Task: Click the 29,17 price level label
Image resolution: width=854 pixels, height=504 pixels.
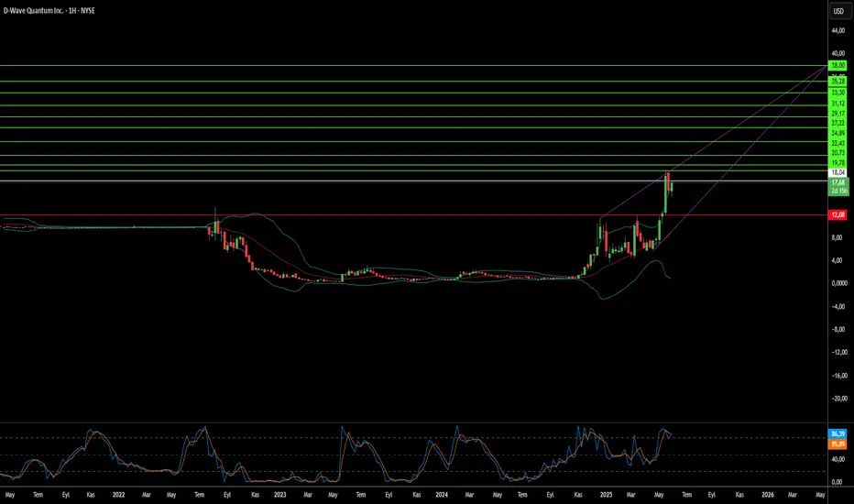Action: pos(838,114)
